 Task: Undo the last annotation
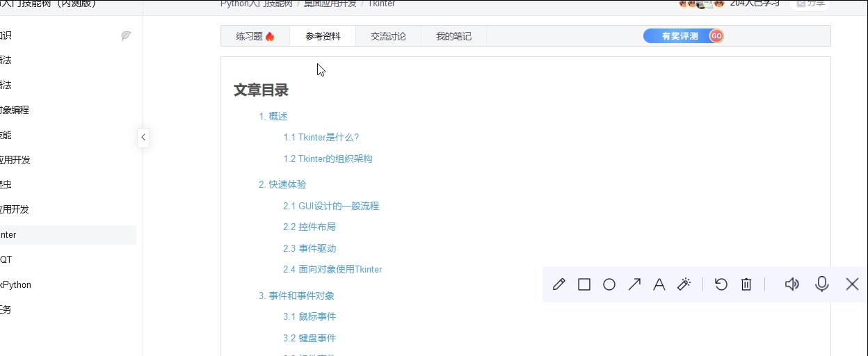pyautogui.click(x=721, y=284)
